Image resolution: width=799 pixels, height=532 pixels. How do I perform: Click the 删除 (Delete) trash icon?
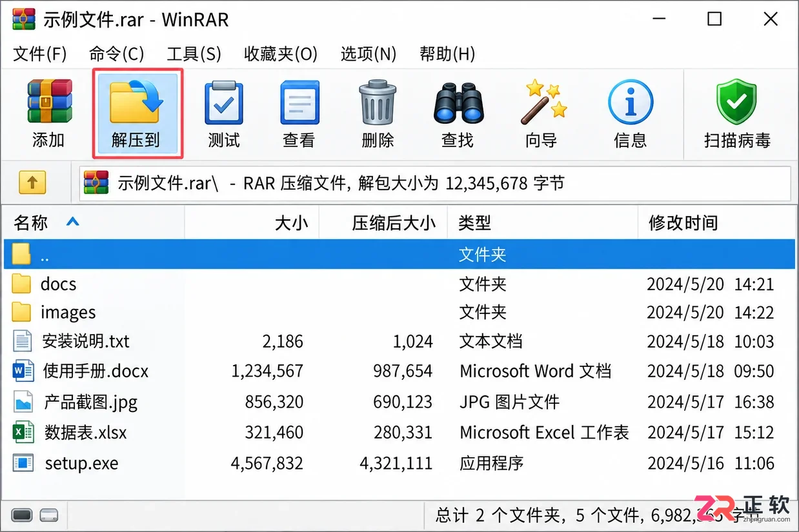coord(378,102)
